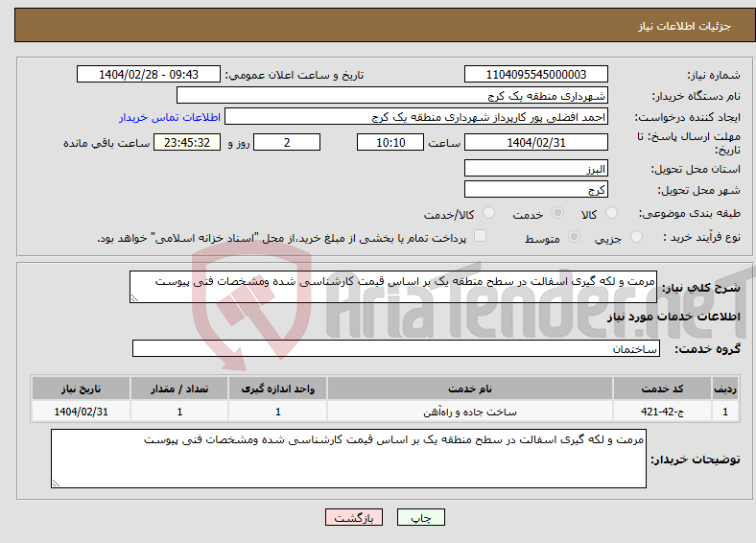This screenshot has width=756, height=543.
Task: Click the remaining days field showing 2
Action: (x=287, y=142)
